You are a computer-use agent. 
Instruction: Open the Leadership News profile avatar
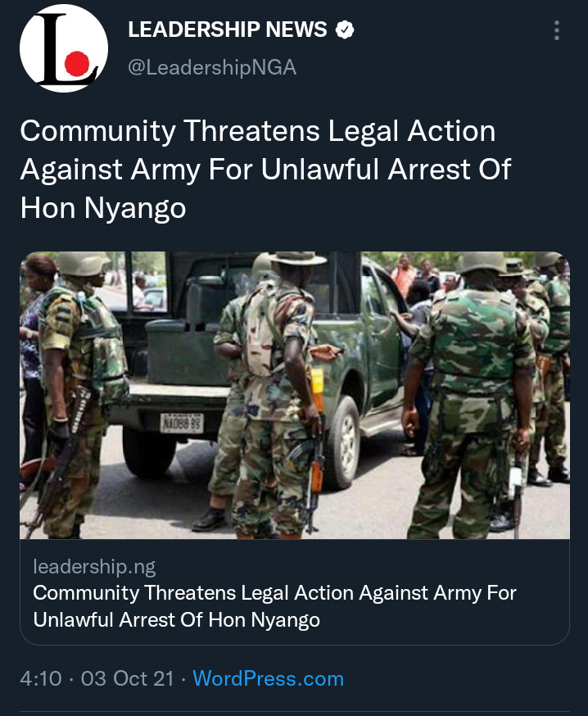pyautogui.click(x=64, y=48)
